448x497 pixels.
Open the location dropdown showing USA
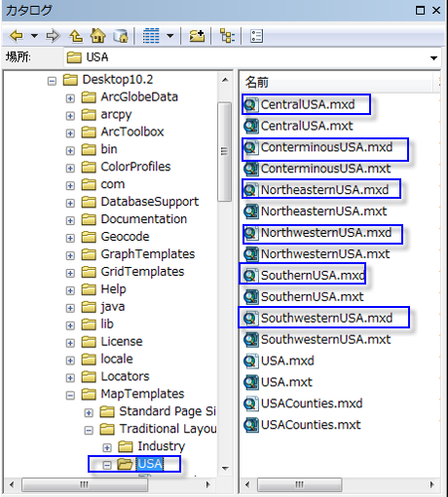click(433, 58)
